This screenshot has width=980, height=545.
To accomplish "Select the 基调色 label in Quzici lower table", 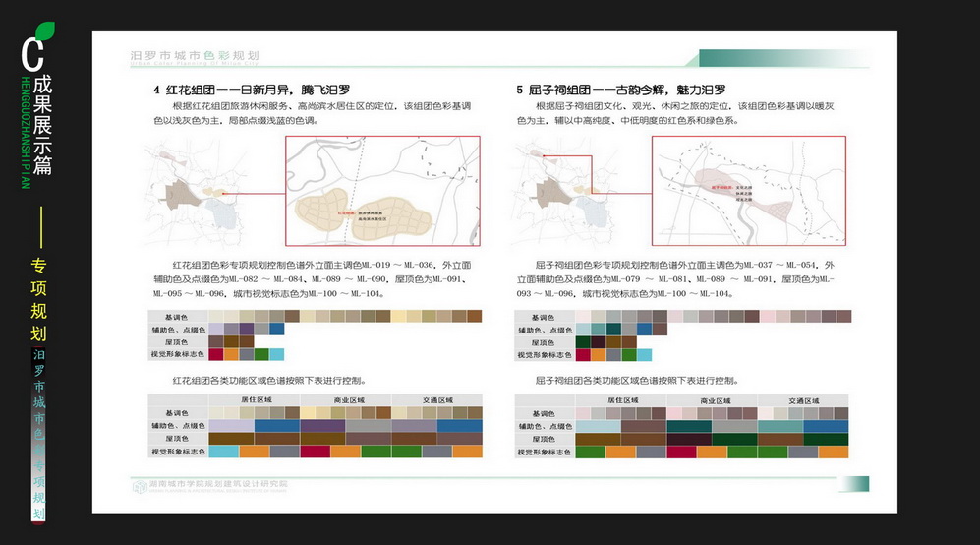I will pyautogui.click(x=542, y=413).
